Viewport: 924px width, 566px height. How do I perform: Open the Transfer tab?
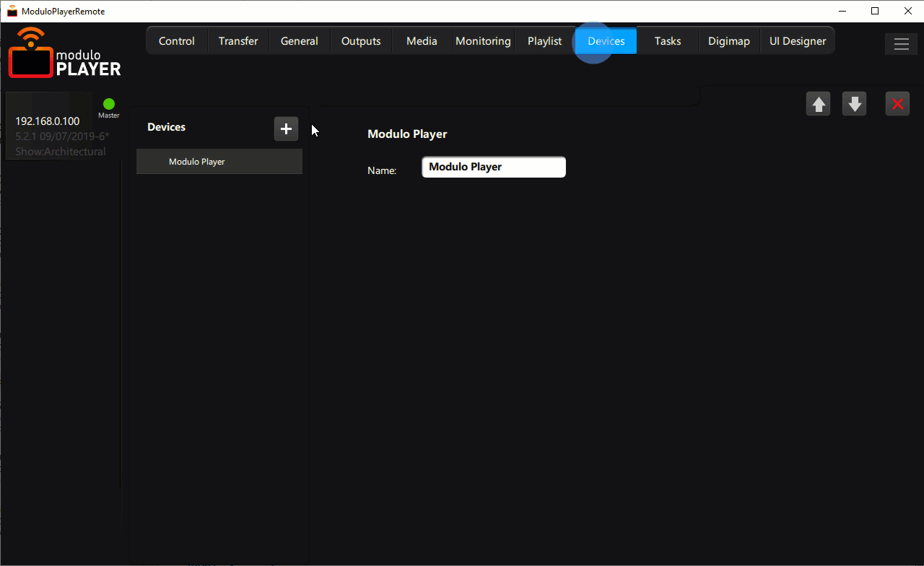coord(238,41)
